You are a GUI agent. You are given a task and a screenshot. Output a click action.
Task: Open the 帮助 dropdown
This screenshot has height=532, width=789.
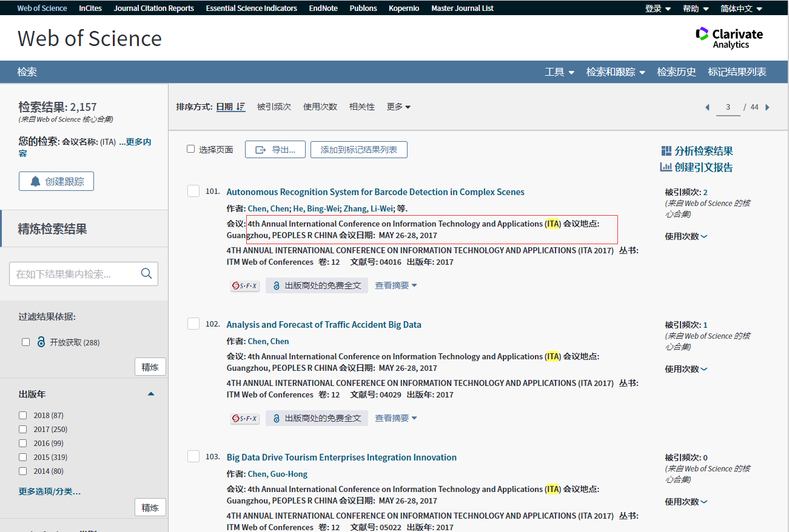(x=696, y=8)
